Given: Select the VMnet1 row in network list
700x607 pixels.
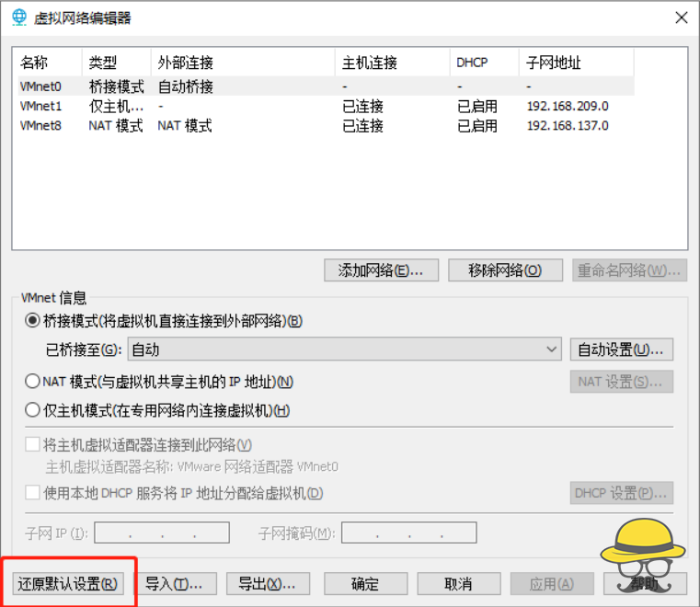Looking at the screenshot, I should (x=326, y=106).
